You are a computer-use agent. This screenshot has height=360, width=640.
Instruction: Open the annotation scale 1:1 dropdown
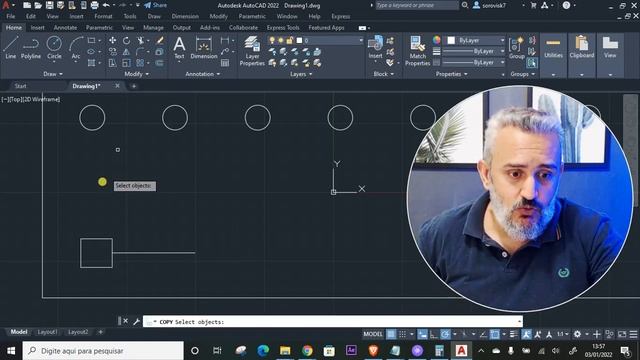tap(562, 334)
